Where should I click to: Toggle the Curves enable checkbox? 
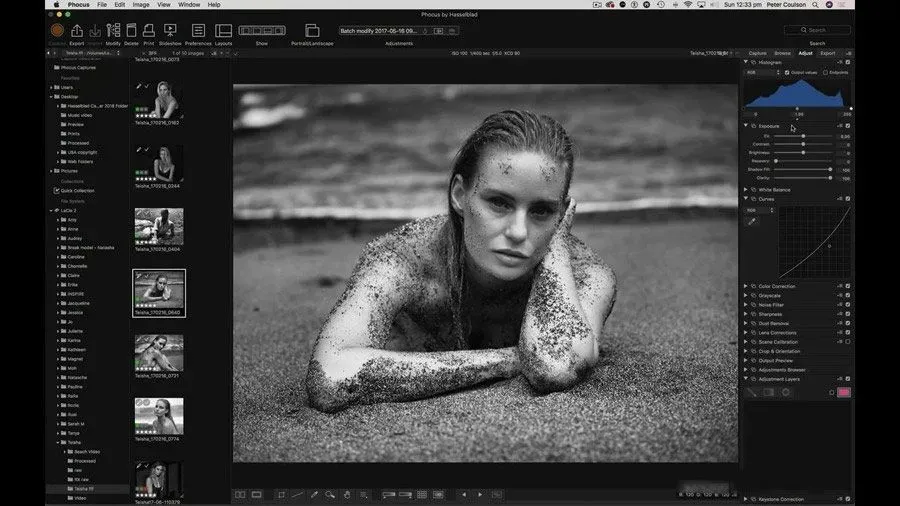click(848, 199)
